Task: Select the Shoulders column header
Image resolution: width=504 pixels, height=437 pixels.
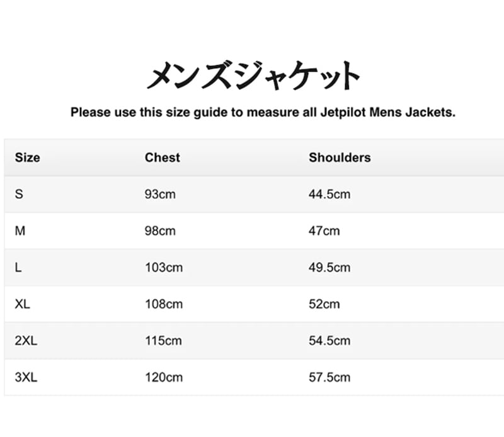Action: (340, 157)
